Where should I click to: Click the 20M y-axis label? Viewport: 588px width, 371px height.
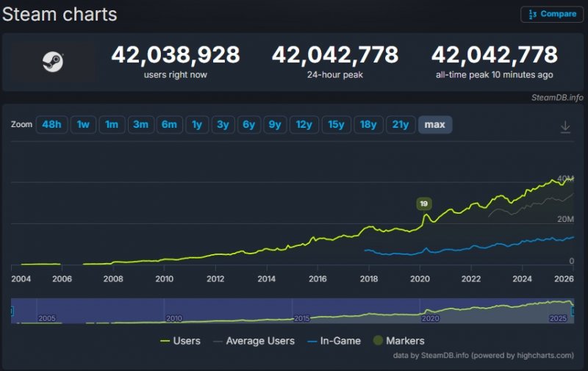coord(565,219)
